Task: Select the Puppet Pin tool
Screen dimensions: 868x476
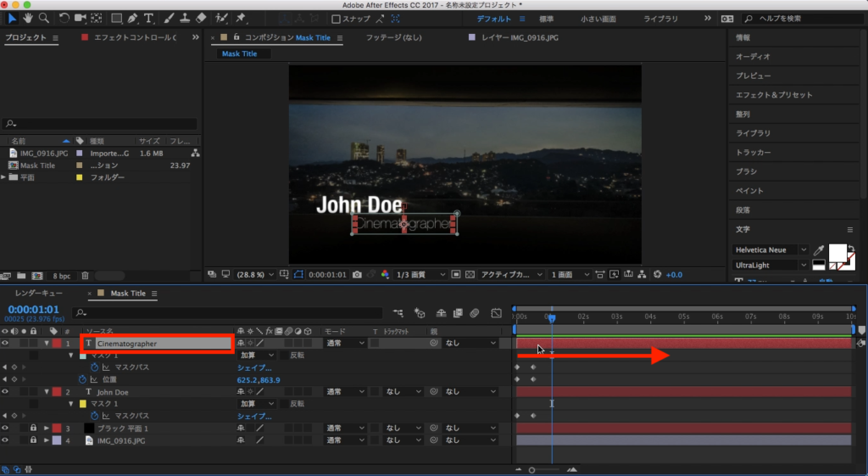Action: 242,18
